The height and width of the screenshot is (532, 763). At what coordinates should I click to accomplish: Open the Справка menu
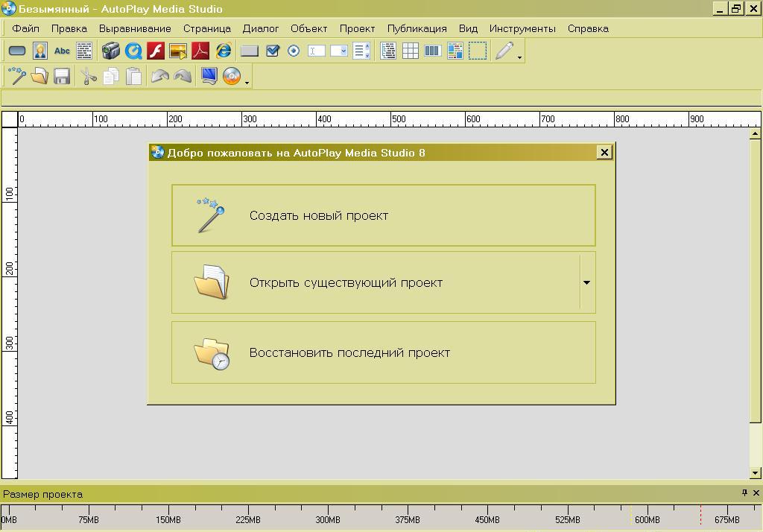[588, 29]
